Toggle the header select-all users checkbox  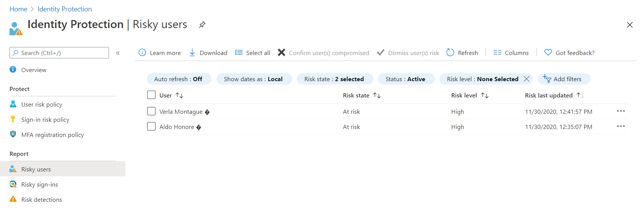[151, 95]
